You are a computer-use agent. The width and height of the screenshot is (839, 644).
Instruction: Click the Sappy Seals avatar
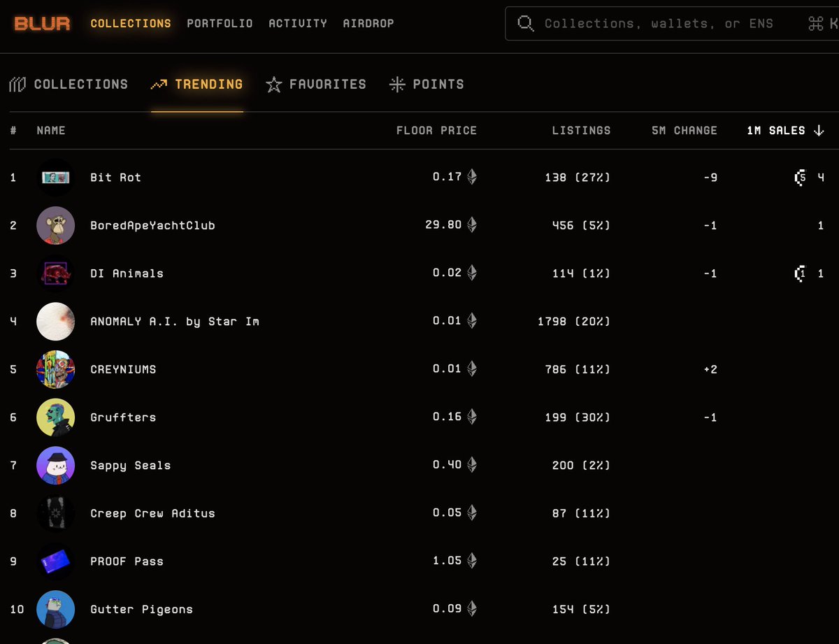coord(55,466)
